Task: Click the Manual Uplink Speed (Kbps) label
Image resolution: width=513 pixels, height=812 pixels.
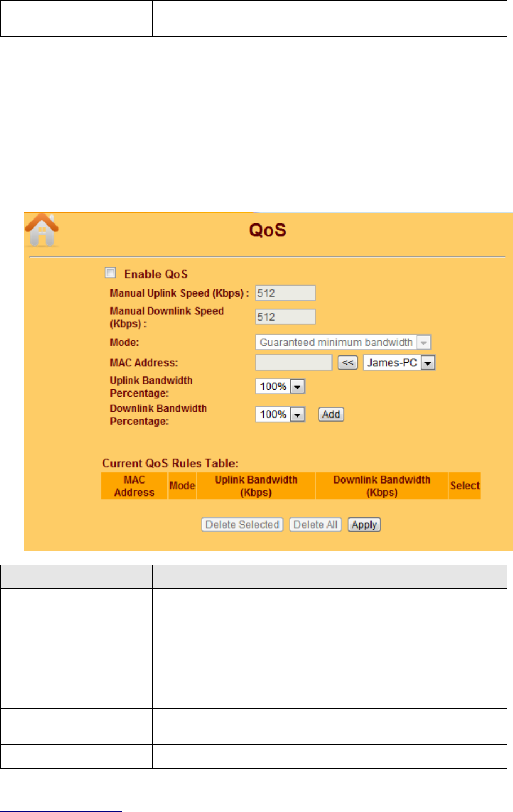Action: click(x=179, y=293)
